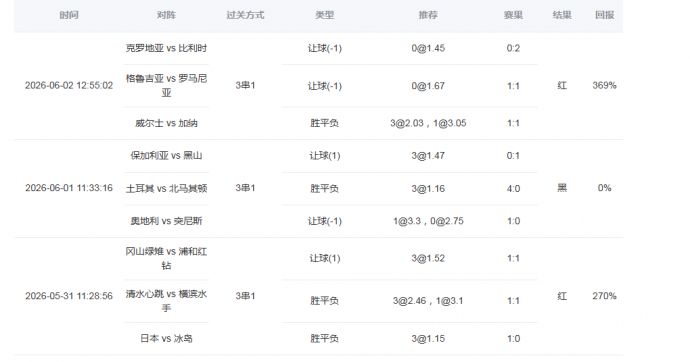Click score 0:2 for 克罗地亚 vs 比利时

click(x=513, y=48)
